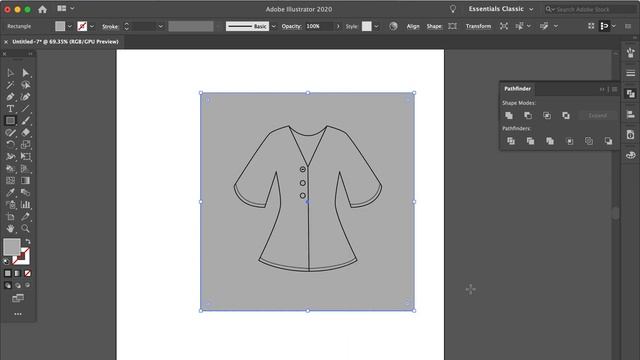Choose the Lasso tool
640x360 pixels.
click(25, 85)
